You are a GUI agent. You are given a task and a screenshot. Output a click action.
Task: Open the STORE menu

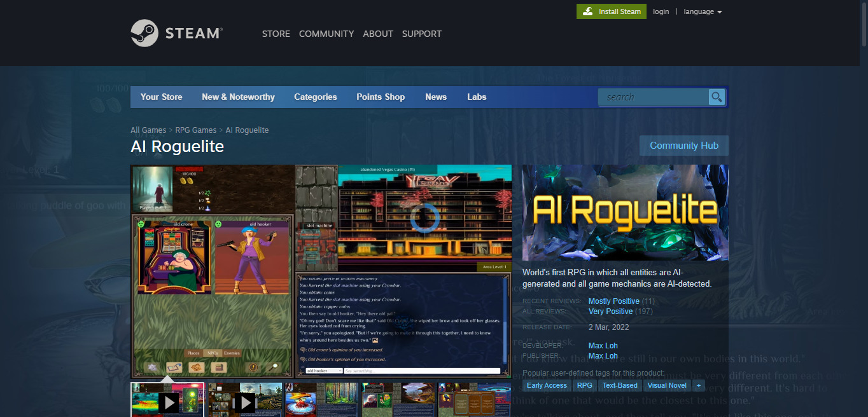pyautogui.click(x=276, y=34)
